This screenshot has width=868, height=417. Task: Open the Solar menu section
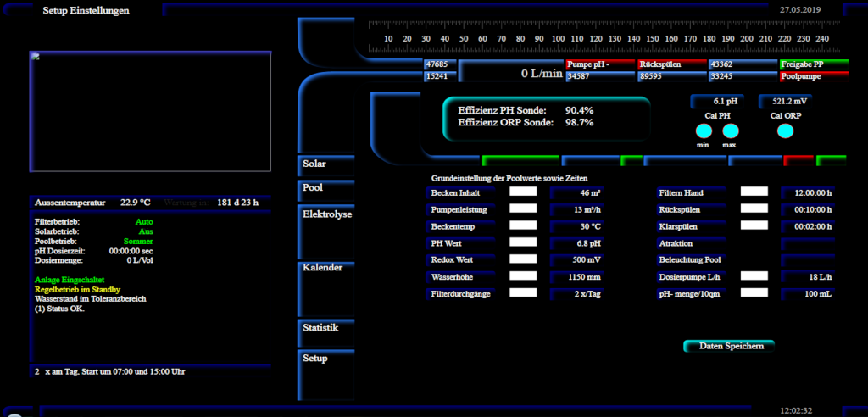pos(315,163)
